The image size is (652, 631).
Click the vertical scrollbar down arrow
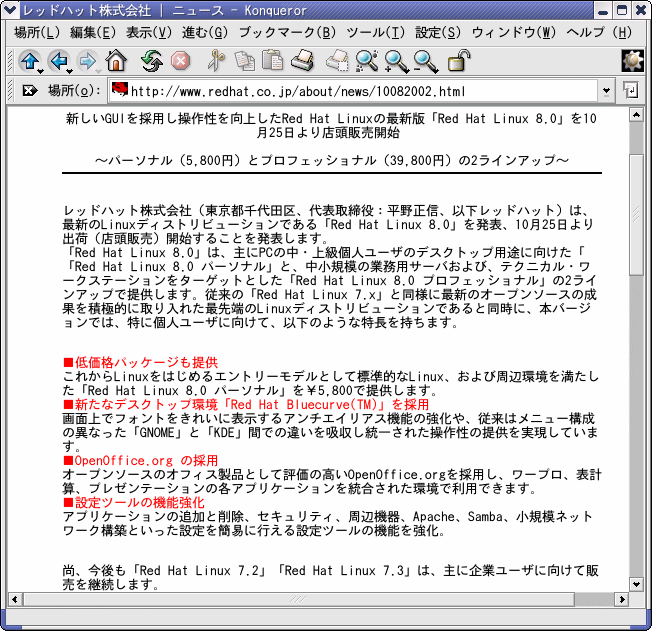coord(637,584)
